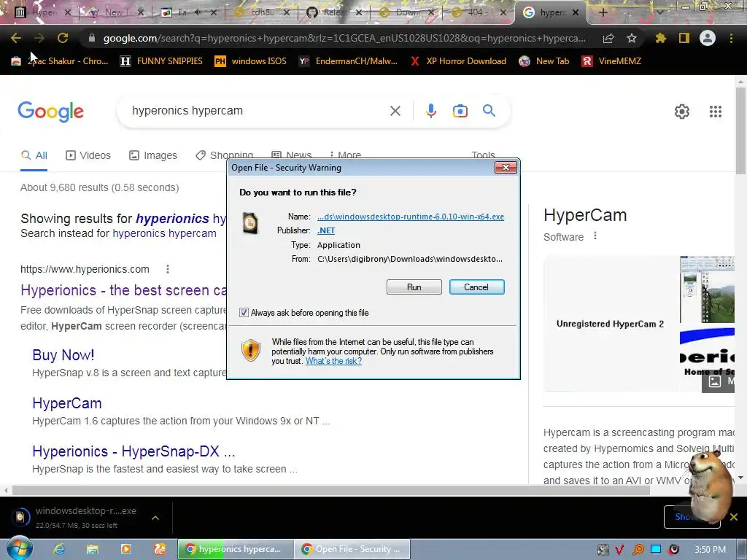Open options dots next to hyperionics.com URL
Viewport: 747px width, 560px height.
pyautogui.click(x=168, y=269)
